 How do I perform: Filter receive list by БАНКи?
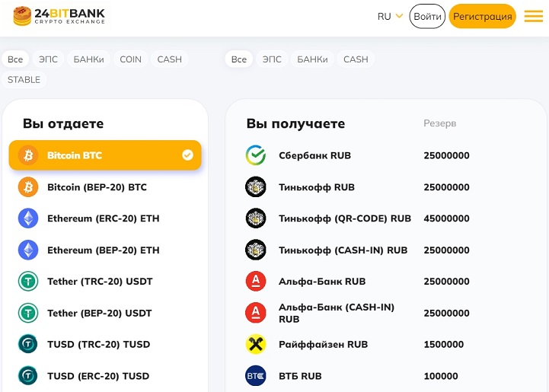tap(312, 59)
